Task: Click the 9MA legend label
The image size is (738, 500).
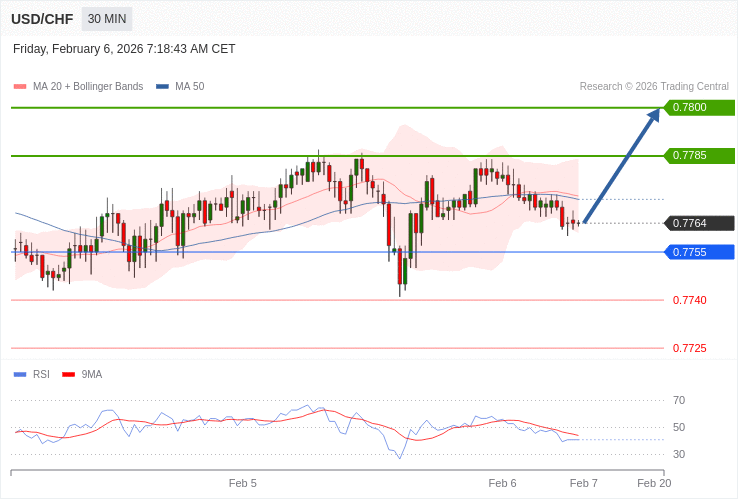Action: point(92,375)
